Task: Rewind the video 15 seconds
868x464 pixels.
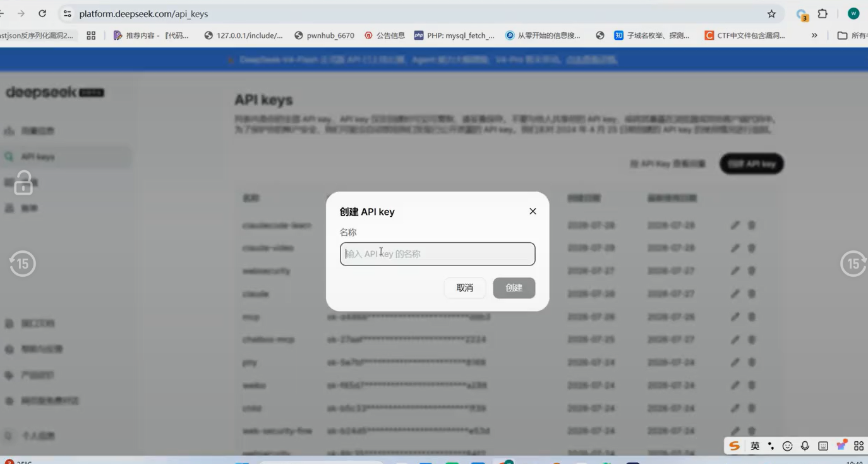Action: pos(22,264)
